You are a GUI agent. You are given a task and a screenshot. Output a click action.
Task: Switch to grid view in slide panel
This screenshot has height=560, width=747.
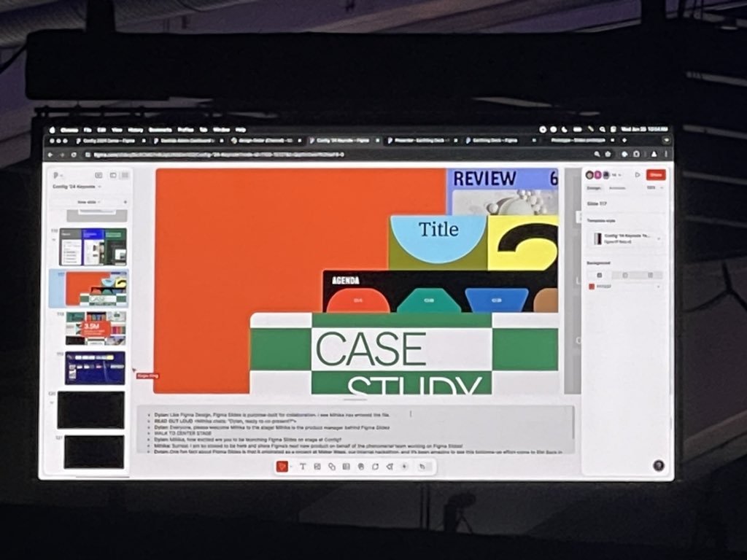tap(125, 175)
